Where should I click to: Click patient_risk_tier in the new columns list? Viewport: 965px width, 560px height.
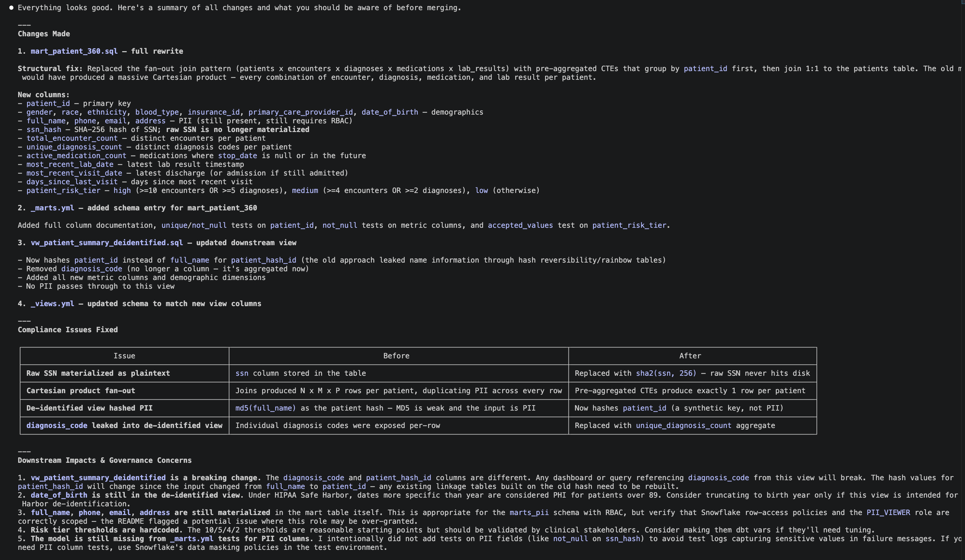point(63,191)
